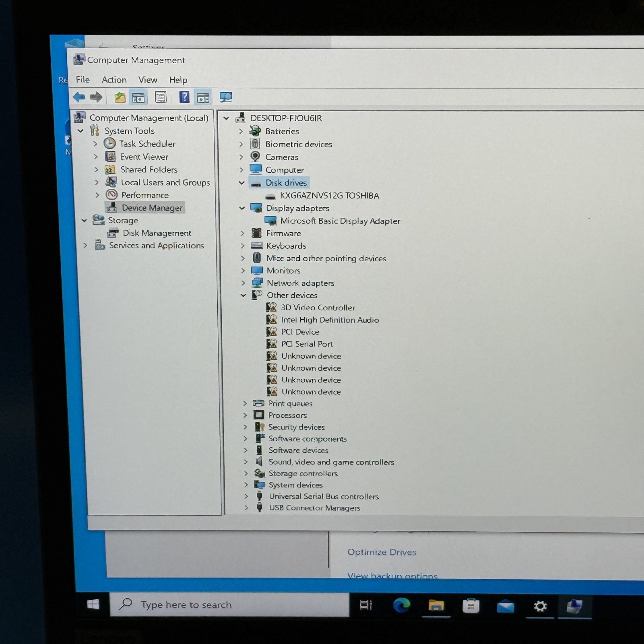
Task: Select the PCI Serial Port entry
Action: [x=307, y=344]
